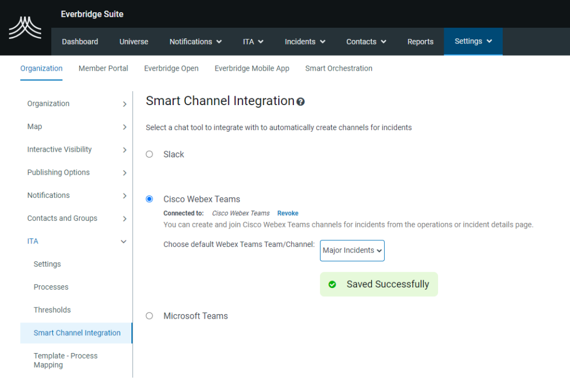Open the Major Incidents channel dropdown
This screenshot has height=392, width=570.
click(x=352, y=250)
